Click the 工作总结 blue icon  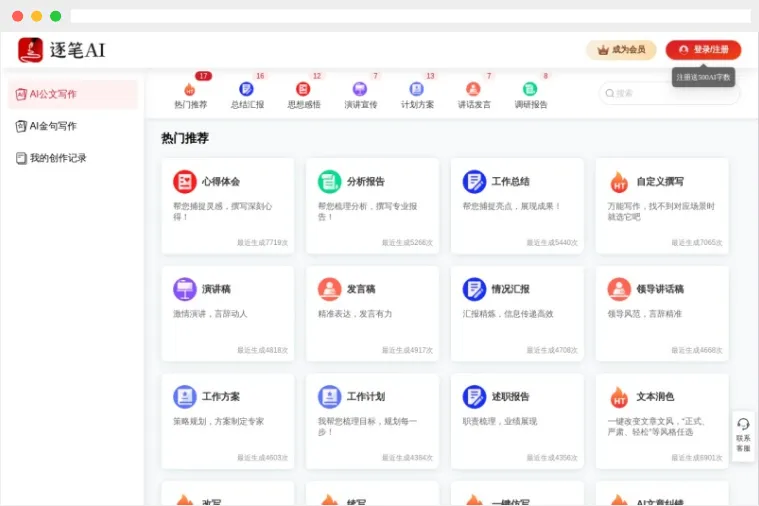(474, 182)
